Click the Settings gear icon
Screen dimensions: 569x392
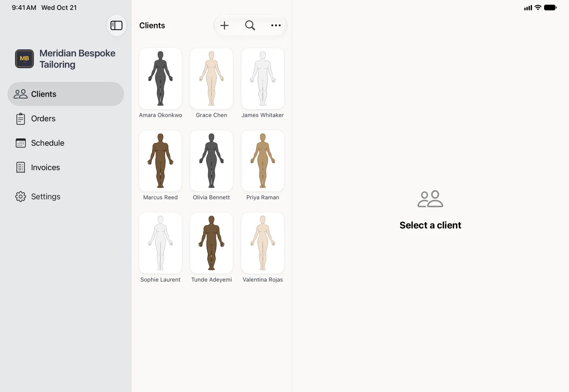(21, 197)
